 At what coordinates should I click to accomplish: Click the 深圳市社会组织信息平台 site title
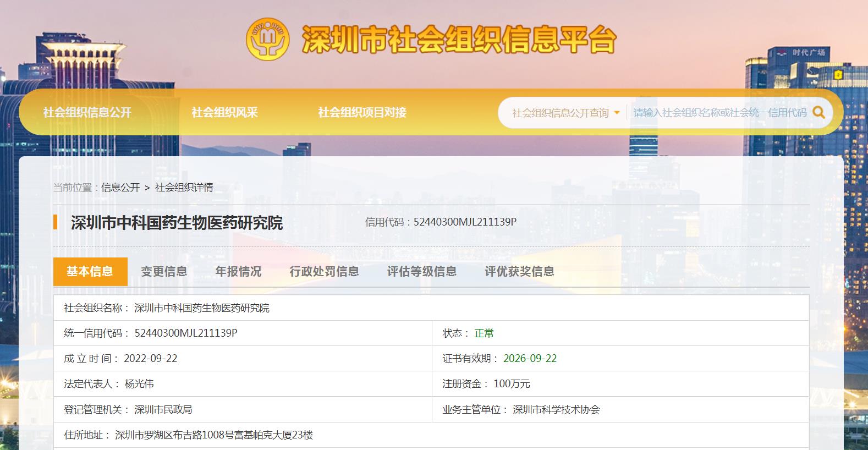pyautogui.click(x=459, y=40)
